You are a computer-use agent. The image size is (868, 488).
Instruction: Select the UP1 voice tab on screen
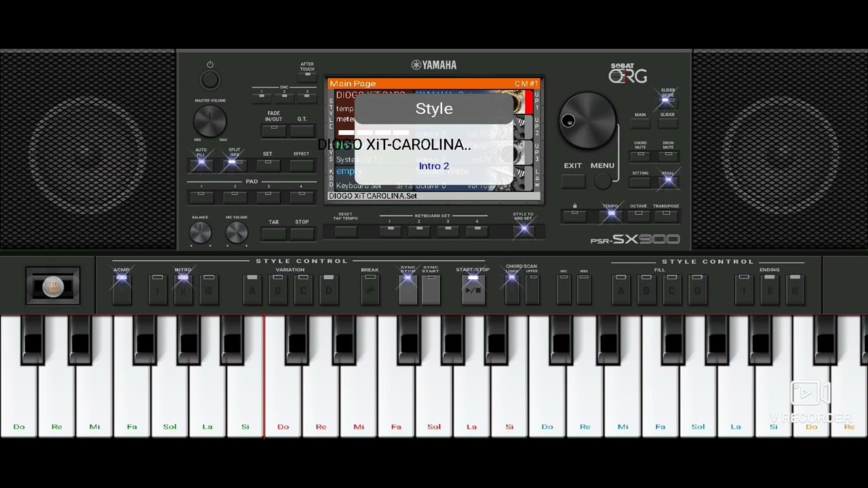(x=536, y=102)
